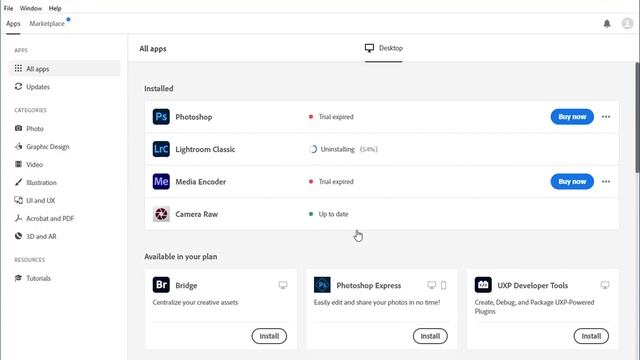This screenshot has height=360, width=640.
Task: Open more options for Media Encoder
Action: click(x=606, y=182)
